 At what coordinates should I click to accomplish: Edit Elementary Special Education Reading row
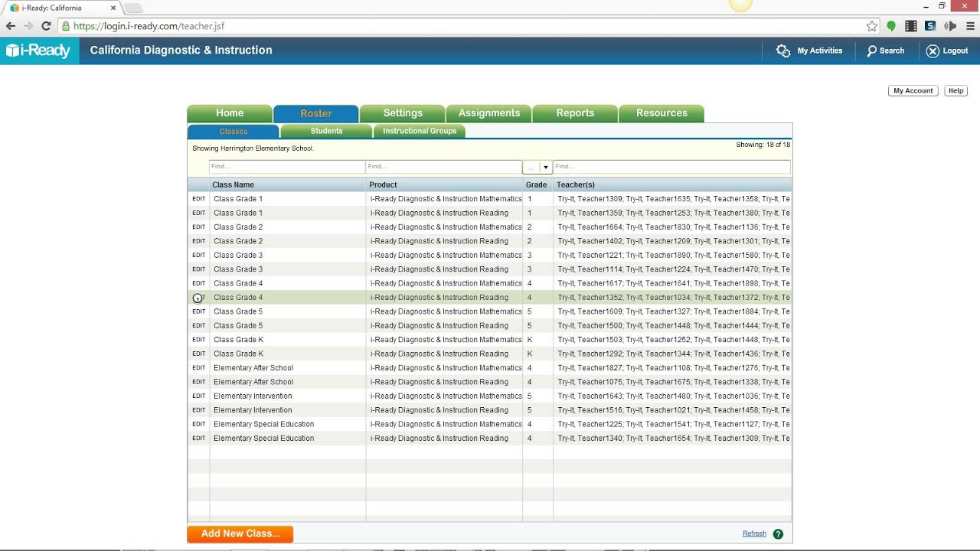pos(199,439)
